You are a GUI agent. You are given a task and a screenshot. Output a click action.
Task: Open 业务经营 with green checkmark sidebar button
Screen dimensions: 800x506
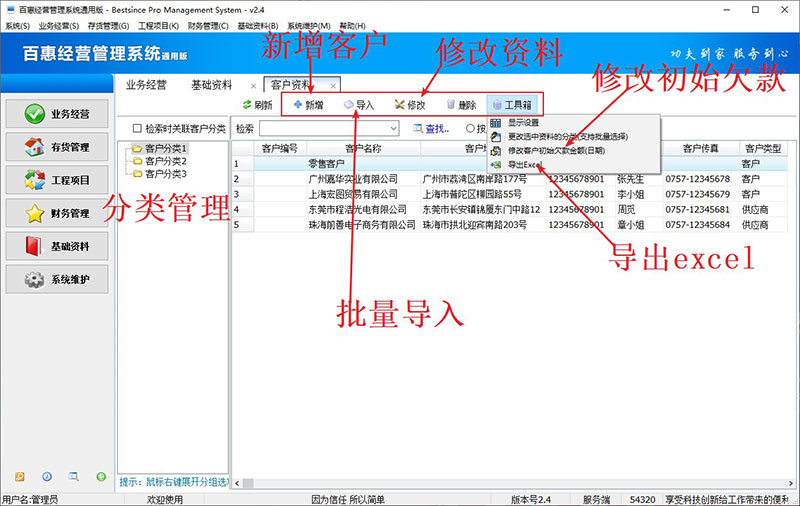(57, 114)
